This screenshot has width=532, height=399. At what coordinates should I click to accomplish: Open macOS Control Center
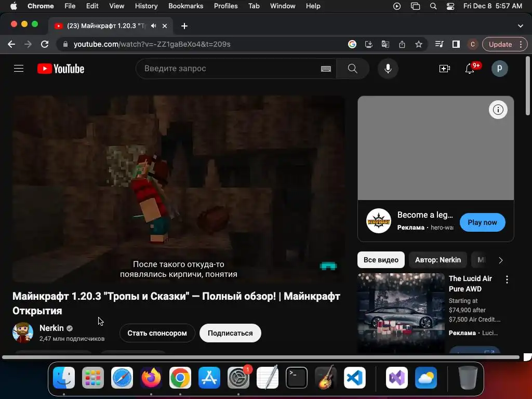450,6
